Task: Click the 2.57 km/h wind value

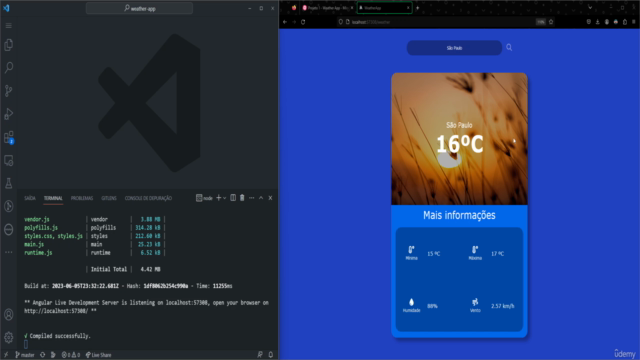Action: (502, 306)
